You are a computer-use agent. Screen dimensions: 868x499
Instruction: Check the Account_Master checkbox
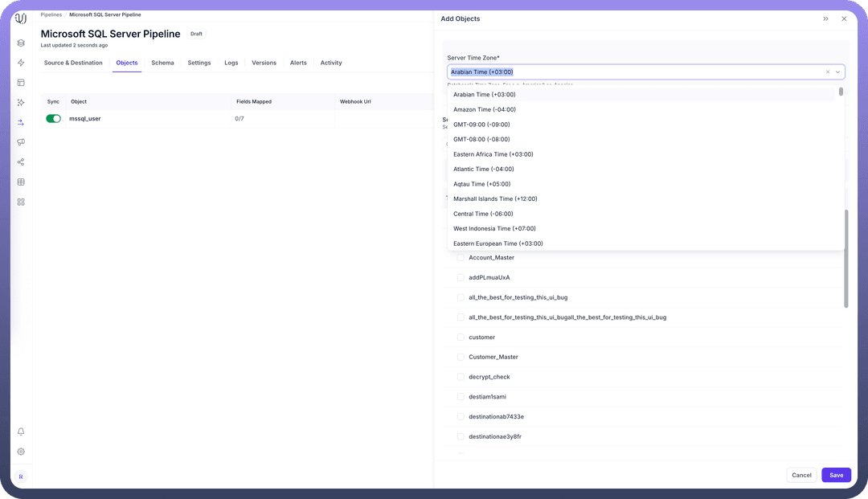coord(461,258)
